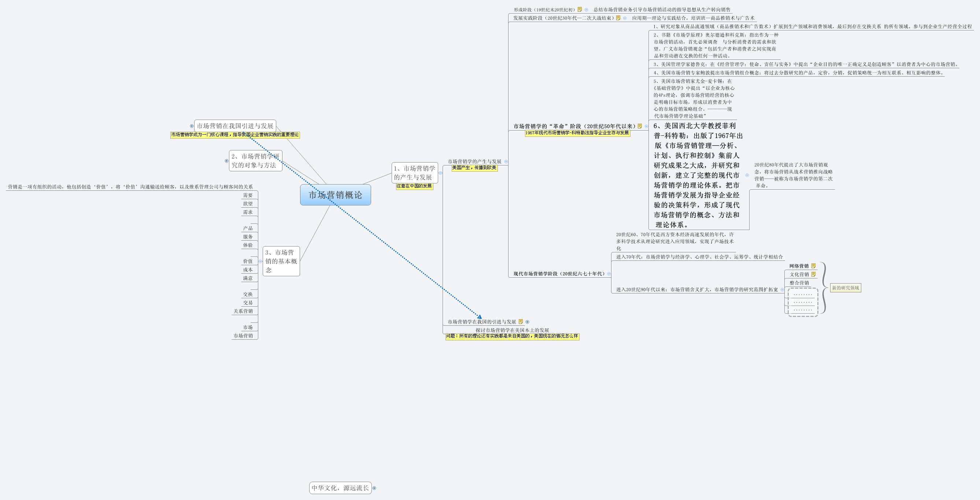Select the 3、市场营销的基本概念 topic
The width and height of the screenshot is (980, 500).
click(281, 261)
